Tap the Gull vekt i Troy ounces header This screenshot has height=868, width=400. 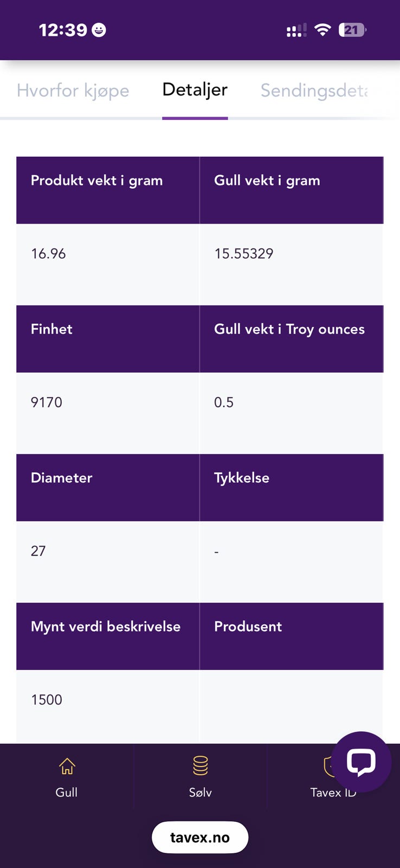292,339
